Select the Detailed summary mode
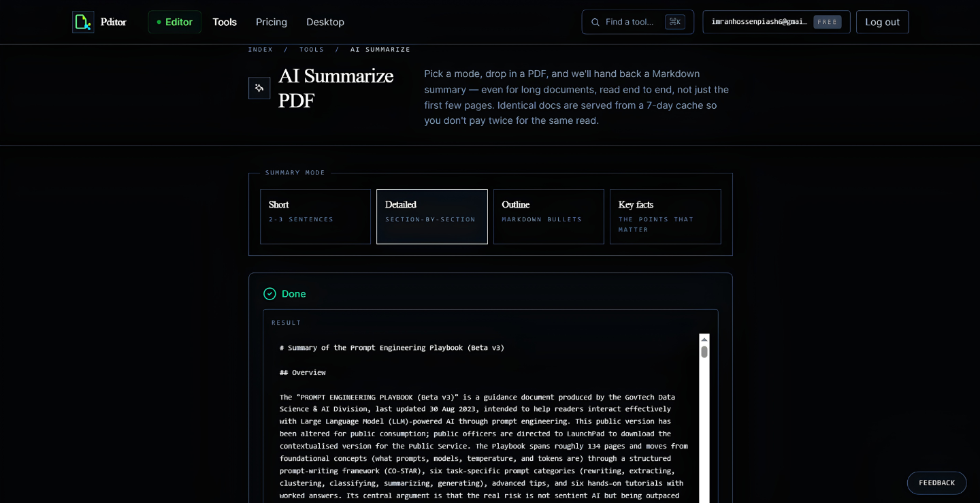 click(432, 216)
